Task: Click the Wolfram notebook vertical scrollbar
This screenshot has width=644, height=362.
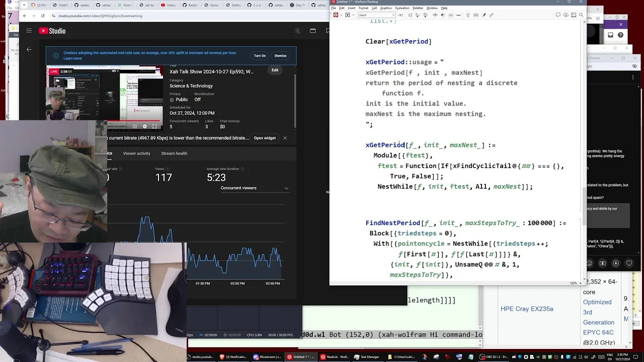Action: pyautogui.click(x=584, y=151)
